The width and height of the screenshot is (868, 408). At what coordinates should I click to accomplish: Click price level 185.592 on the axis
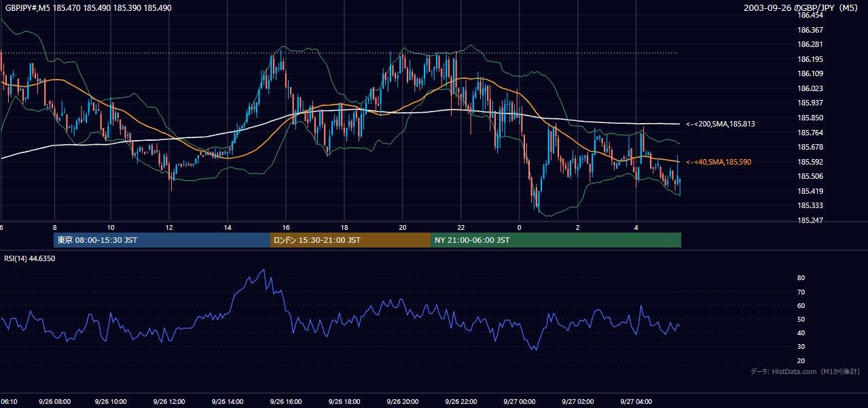click(810, 162)
